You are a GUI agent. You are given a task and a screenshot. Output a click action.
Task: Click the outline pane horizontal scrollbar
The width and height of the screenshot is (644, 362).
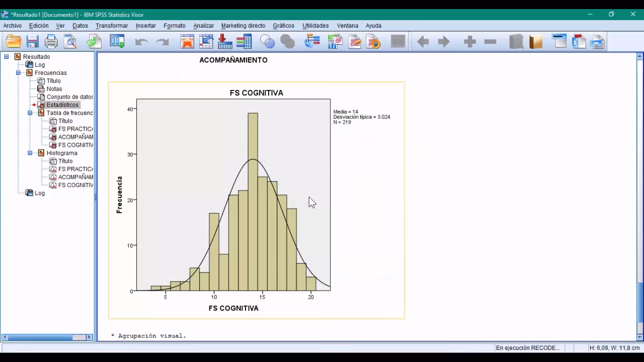tap(48, 337)
